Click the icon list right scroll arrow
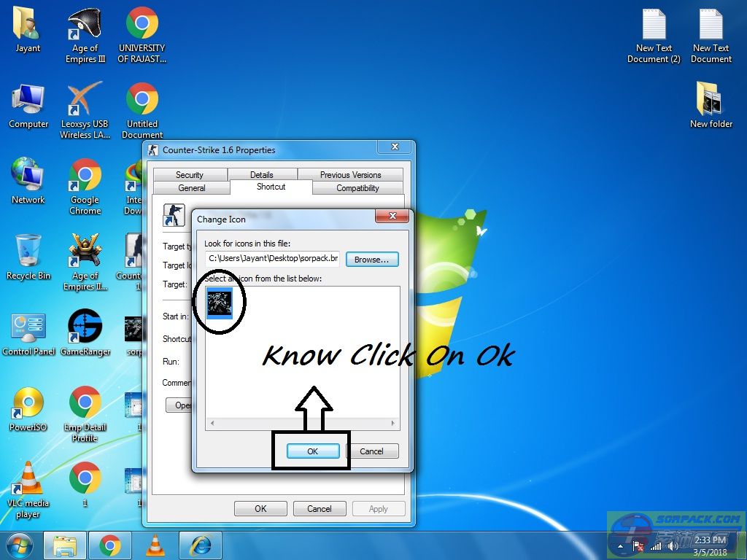This screenshot has width=747, height=560. (393, 424)
